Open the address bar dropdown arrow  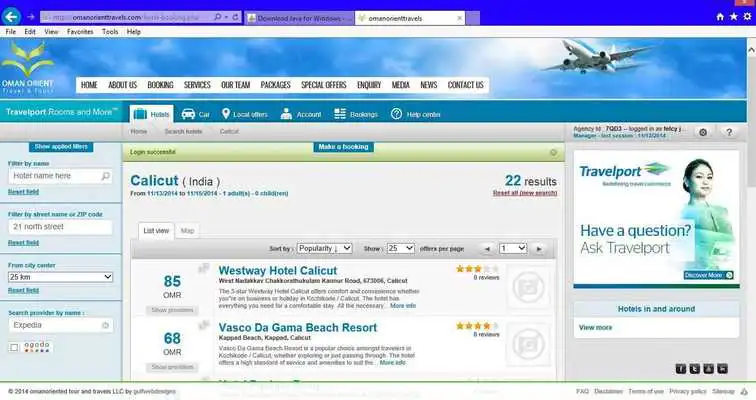click(226, 17)
